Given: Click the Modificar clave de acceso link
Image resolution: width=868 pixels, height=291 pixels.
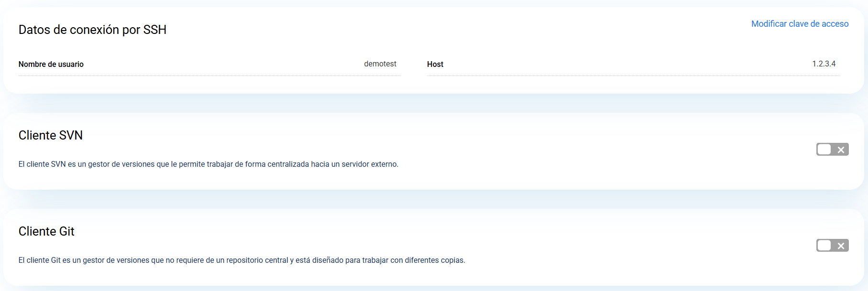Looking at the screenshot, I should click(x=800, y=24).
